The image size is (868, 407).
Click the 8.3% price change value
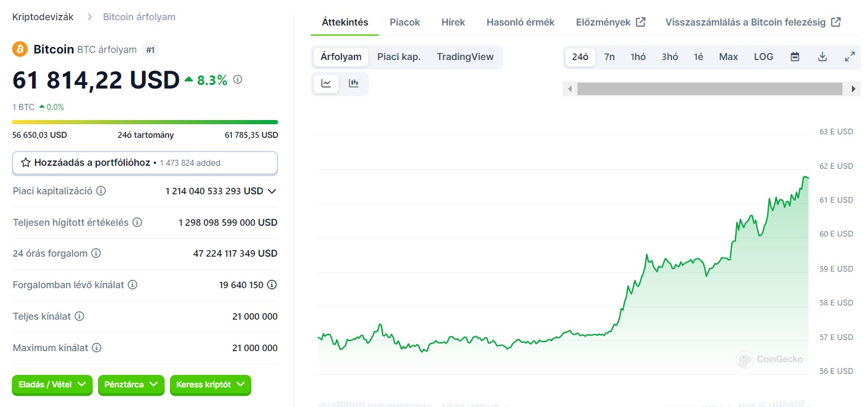coord(212,80)
